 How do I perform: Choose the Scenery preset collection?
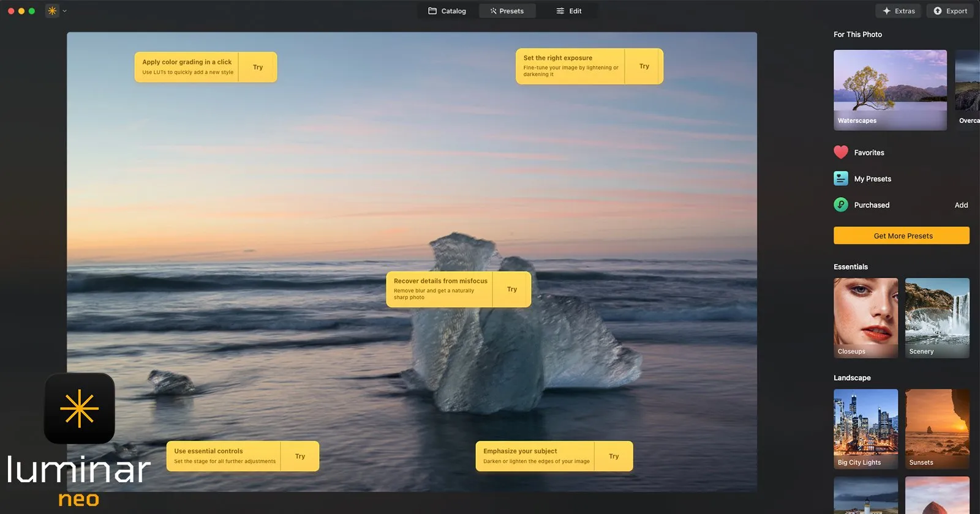[x=937, y=318]
